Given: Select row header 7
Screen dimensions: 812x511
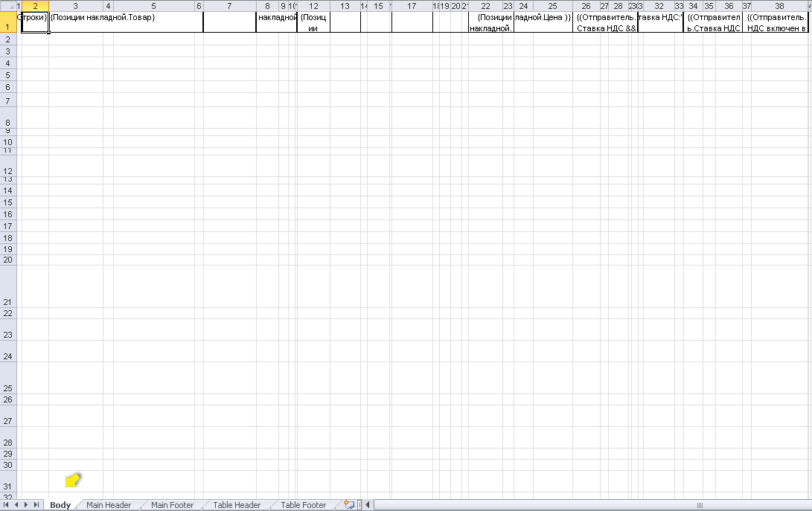Looking at the screenshot, I should point(7,101).
